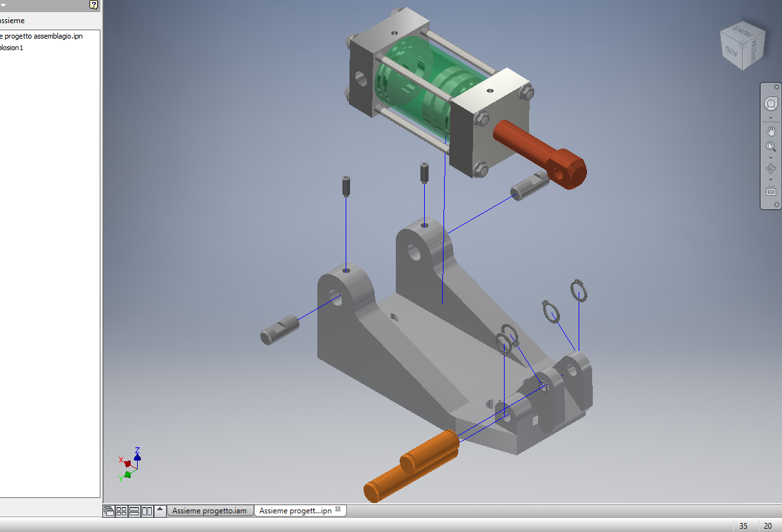Close the navigation bar
Viewport: 782px width, 532px height.
pos(776,87)
